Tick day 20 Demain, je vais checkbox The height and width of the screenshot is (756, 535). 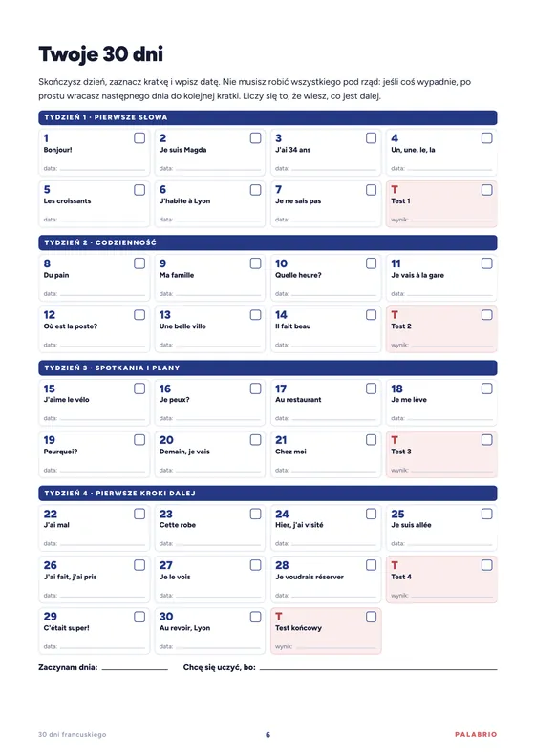[x=255, y=440]
